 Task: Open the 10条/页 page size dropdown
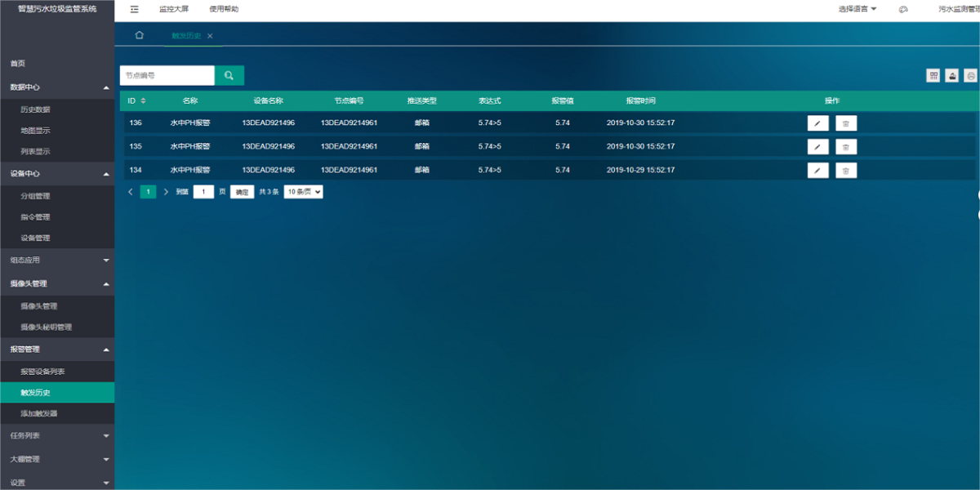303,192
